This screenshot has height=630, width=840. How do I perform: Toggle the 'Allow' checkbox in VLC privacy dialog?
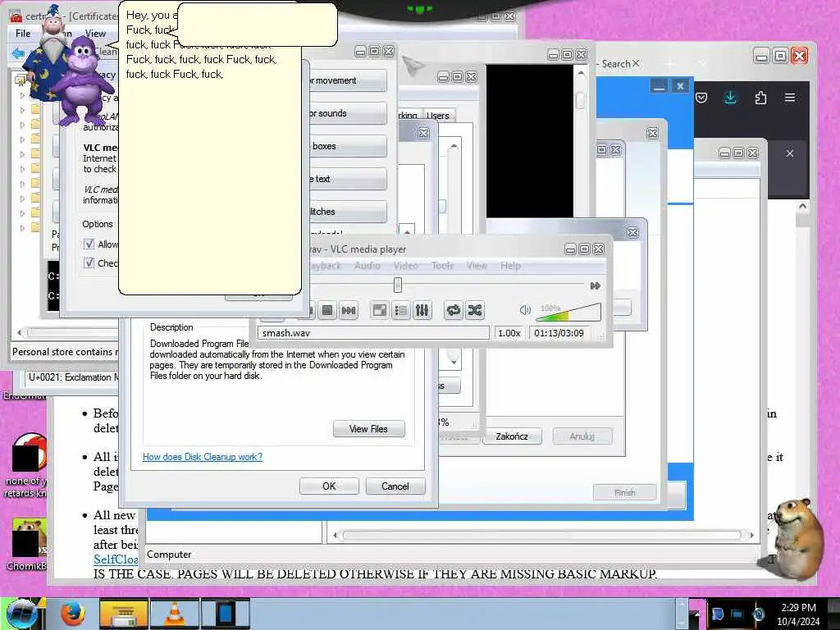click(x=89, y=244)
